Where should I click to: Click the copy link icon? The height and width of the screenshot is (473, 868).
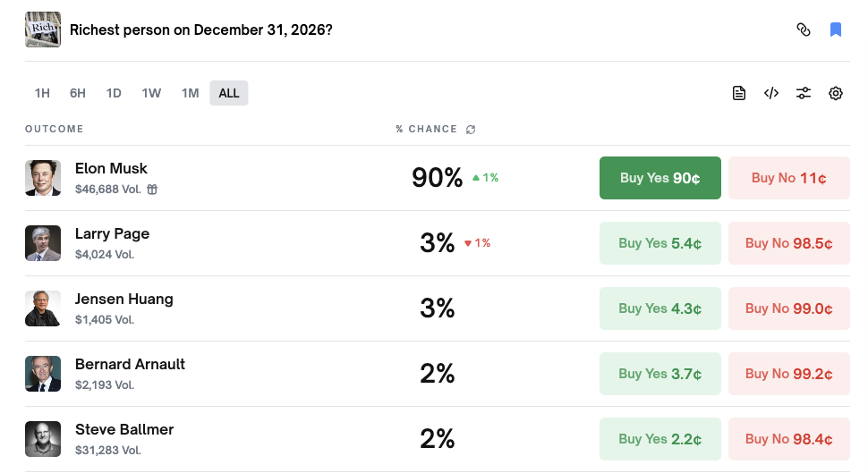[804, 30]
